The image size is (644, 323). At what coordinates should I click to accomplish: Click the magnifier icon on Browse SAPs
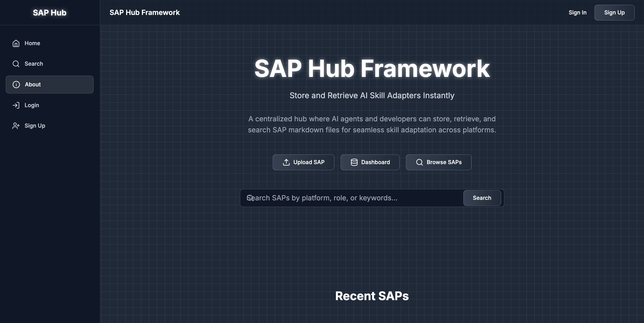click(x=420, y=162)
